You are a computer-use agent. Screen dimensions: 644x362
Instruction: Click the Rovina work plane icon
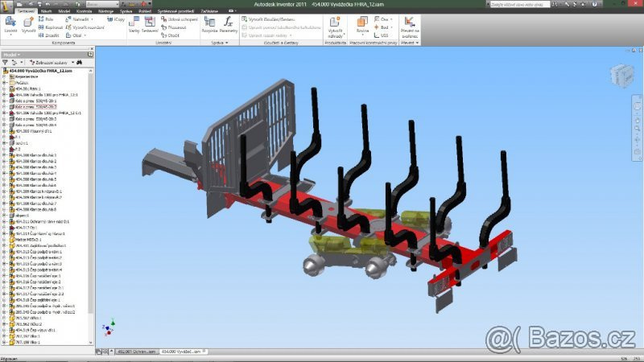click(362, 21)
